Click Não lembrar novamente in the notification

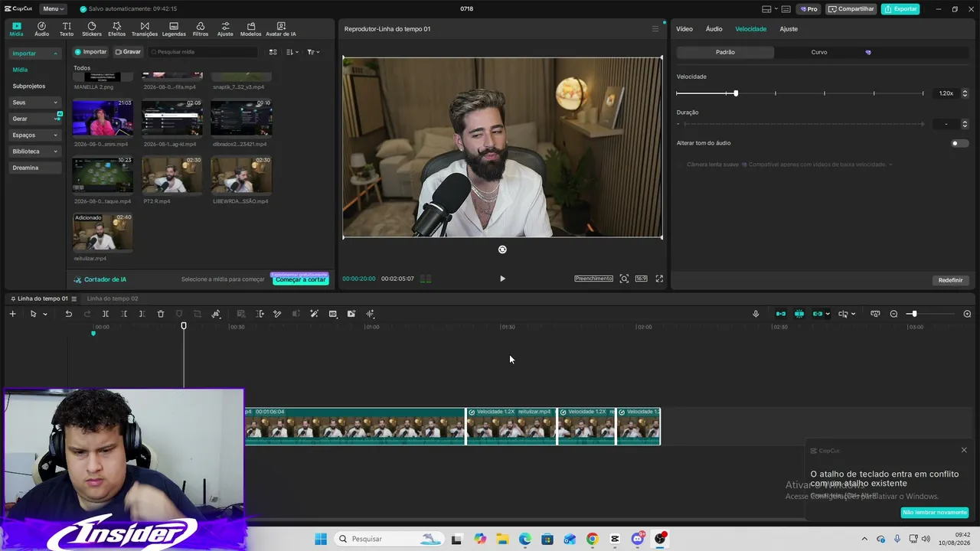tap(935, 513)
